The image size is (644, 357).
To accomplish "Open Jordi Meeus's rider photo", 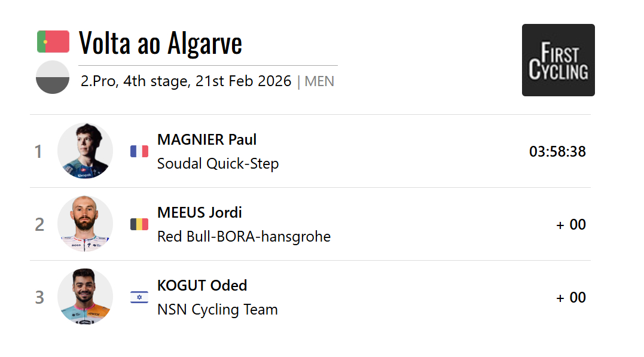I will [x=85, y=224].
